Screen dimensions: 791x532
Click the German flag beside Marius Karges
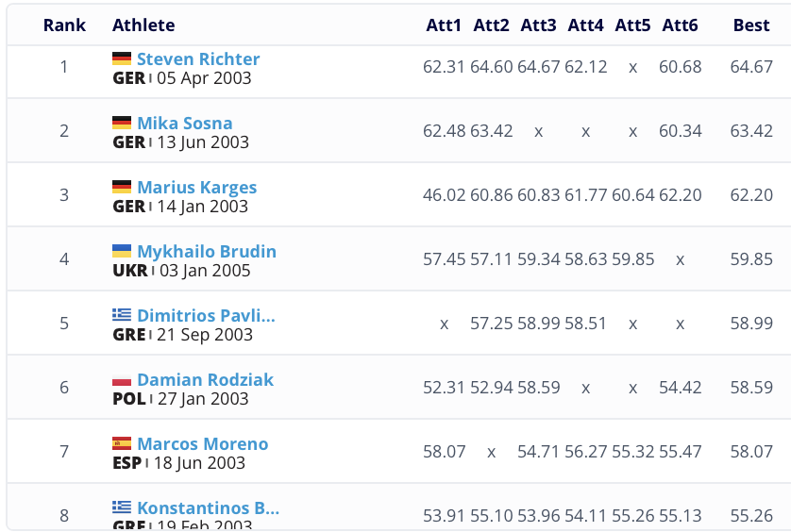coord(122,187)
